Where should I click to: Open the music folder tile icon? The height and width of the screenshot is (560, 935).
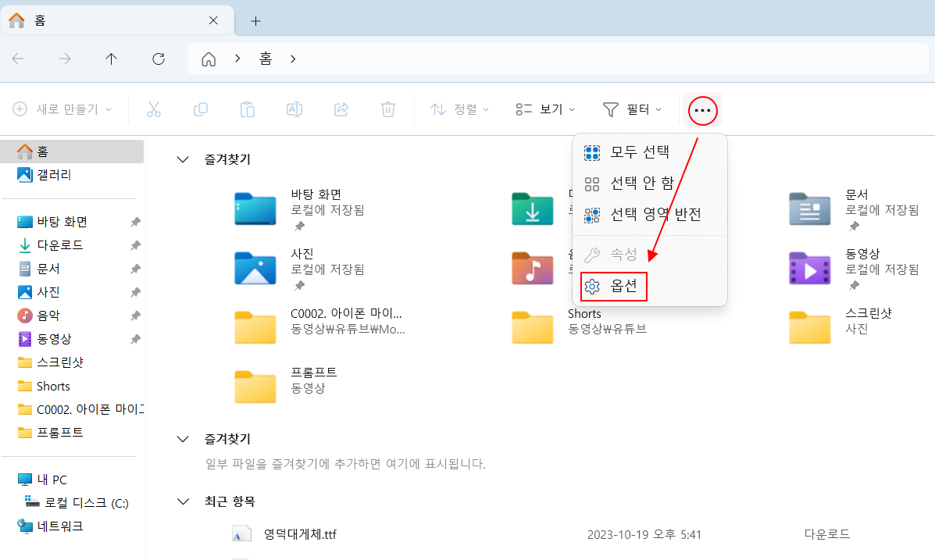click(533, 269)
